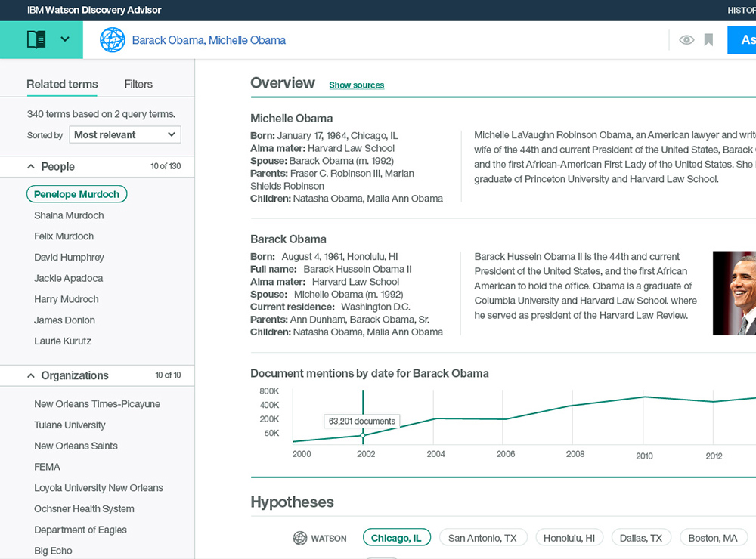The image size is (756, 559).
Task: Toggle the Chicago, IL hypothesis pill
Action: tap(396, 537)
